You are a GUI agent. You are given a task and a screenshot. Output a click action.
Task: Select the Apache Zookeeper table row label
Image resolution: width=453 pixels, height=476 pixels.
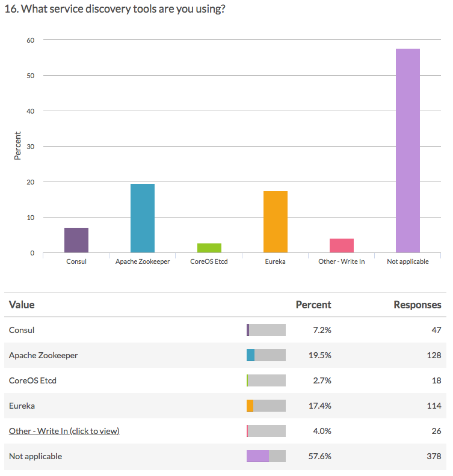tap(43, 355)
